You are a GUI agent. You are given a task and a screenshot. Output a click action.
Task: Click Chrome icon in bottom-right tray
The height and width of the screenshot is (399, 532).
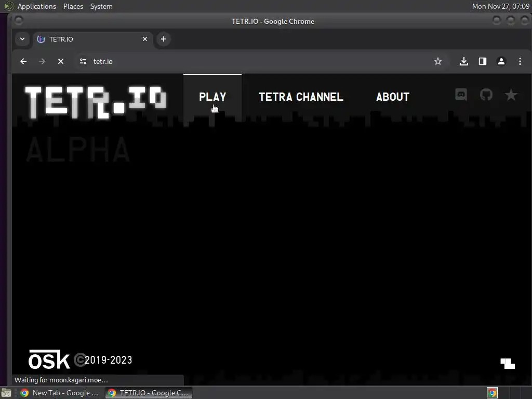click(x=492, y=393)
